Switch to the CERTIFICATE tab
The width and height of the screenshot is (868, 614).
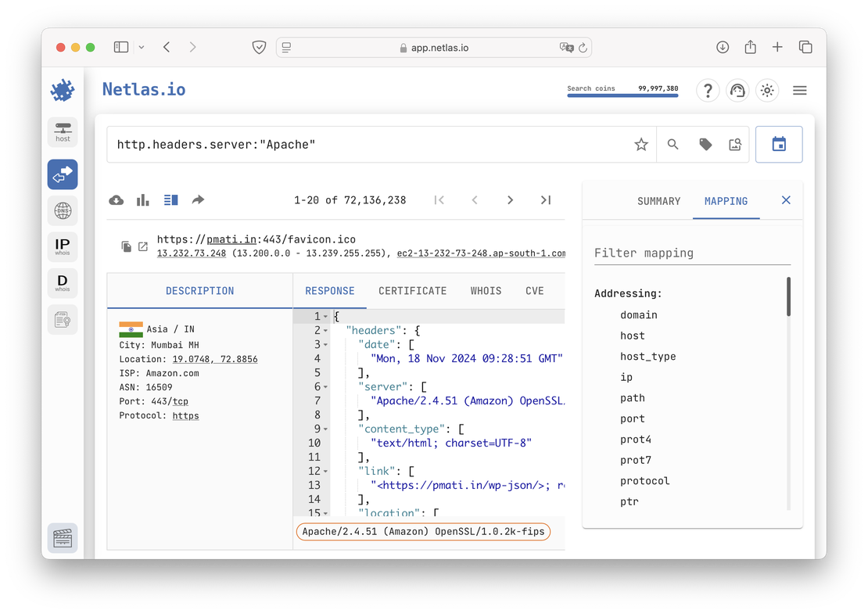point(412,290)
